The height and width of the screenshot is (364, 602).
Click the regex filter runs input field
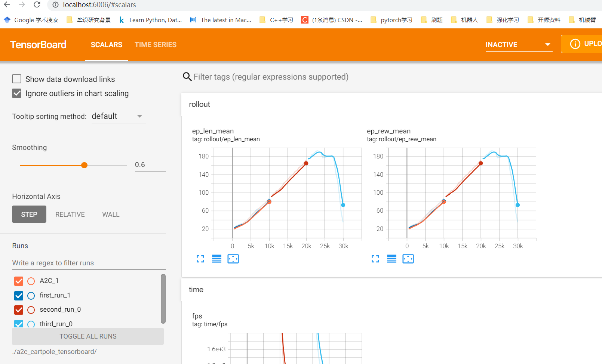point(89,263)
